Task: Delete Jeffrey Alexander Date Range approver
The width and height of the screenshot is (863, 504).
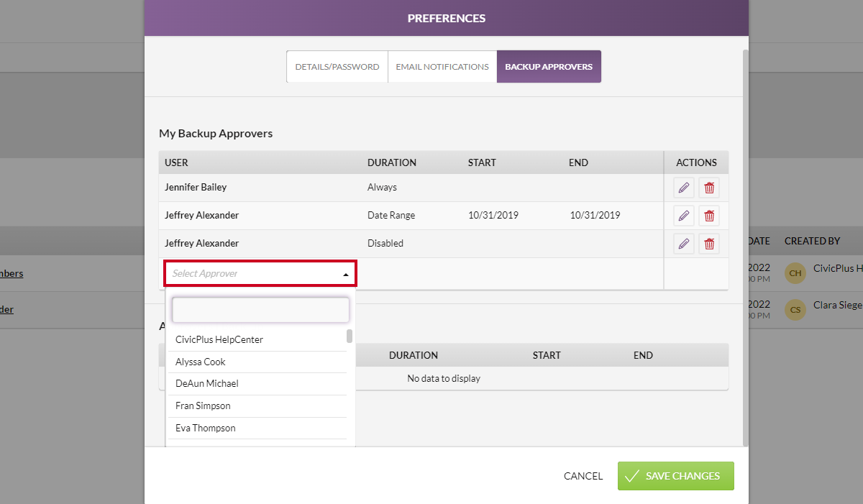Action: (709, 216)
